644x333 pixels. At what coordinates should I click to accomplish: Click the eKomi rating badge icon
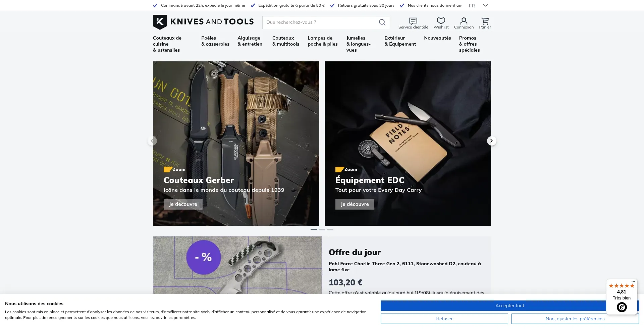pyautogui.click(x=622, y=307)
